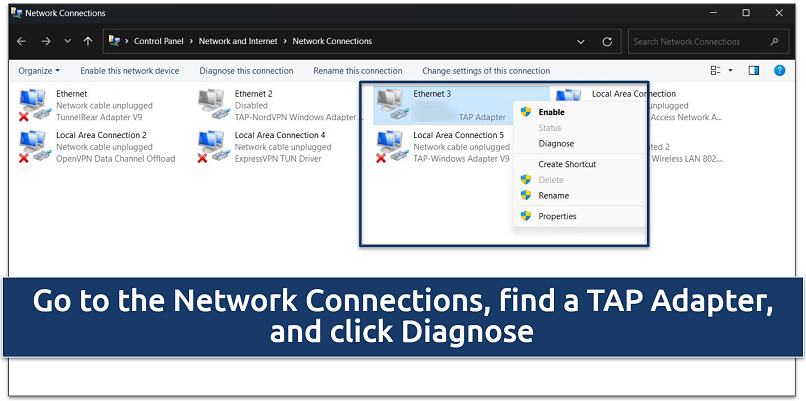Click Enable in the context menu
Image resolution: width=806 pixels, height=401 pixels.
point(551,112)
